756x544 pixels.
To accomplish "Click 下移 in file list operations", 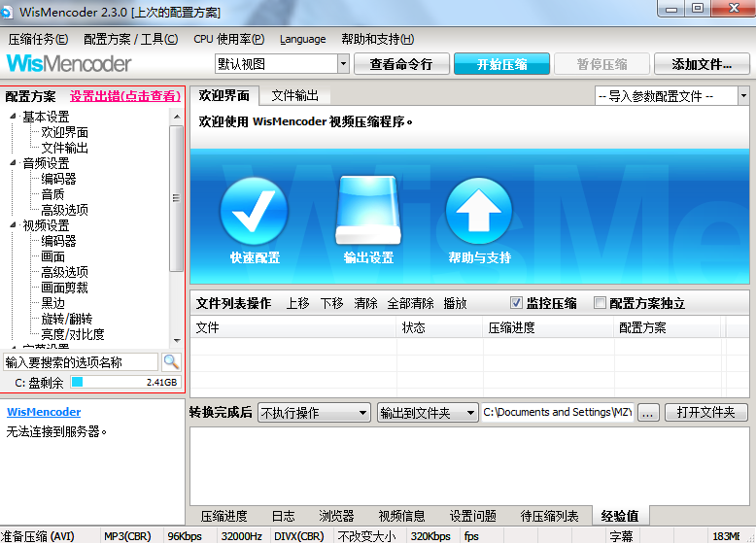I will [331, 303].
